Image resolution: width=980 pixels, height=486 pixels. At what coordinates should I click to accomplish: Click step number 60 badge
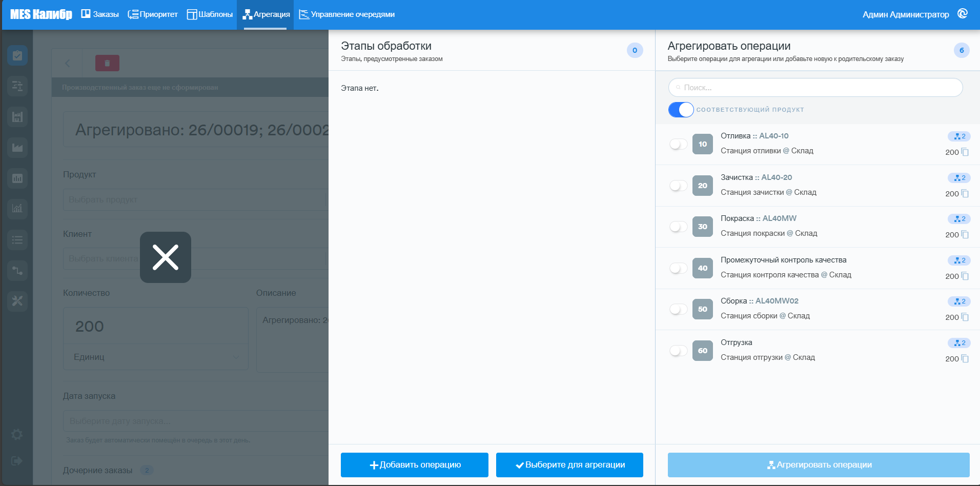click(703, 351)
